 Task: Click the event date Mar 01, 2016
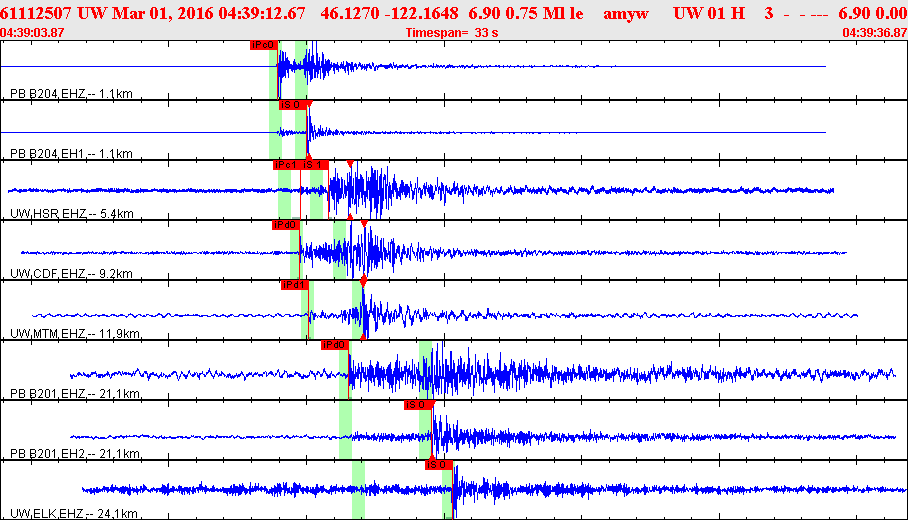(x=163, y=13)
